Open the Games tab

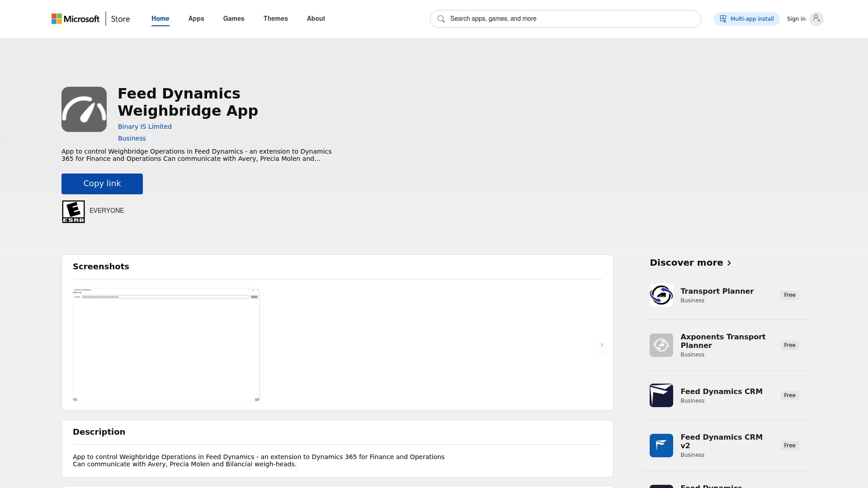234,19
